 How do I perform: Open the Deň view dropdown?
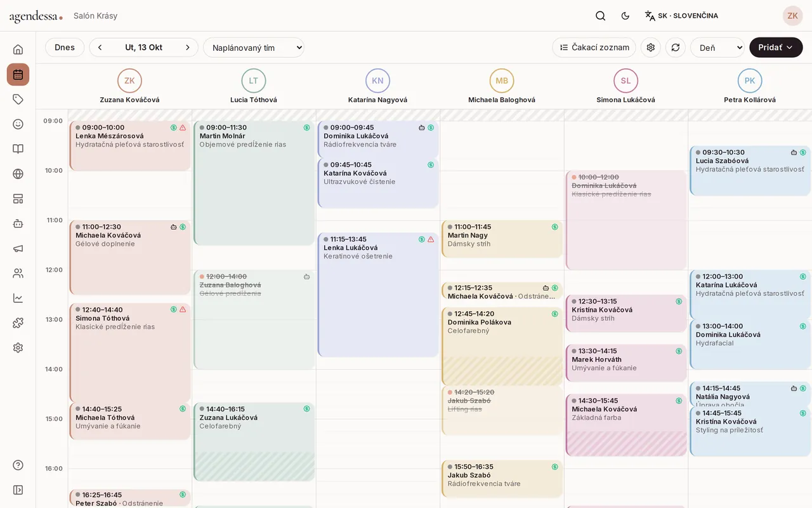coord(717,48)
